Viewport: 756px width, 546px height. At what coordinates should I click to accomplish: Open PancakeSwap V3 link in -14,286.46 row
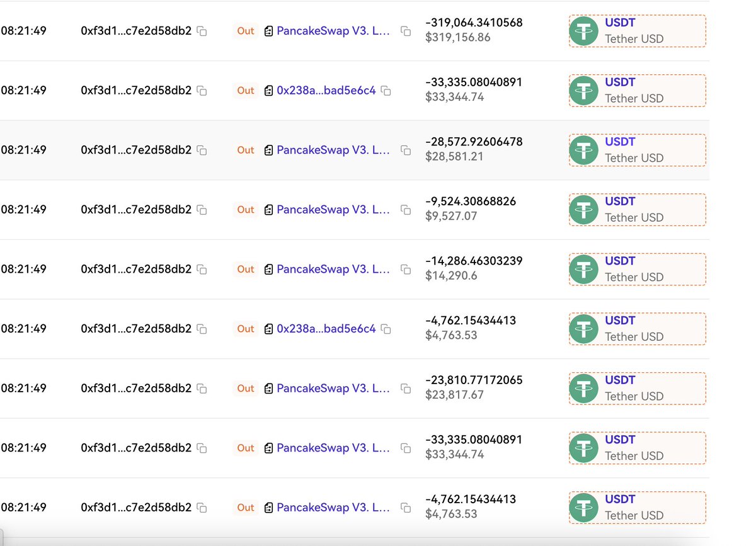pyautogui.click(x=333, y=269)
